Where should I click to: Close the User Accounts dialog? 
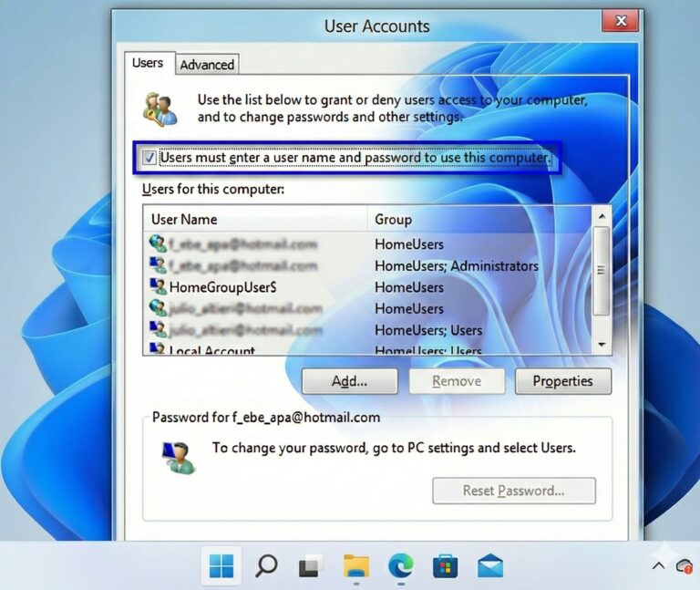pos(621,21)
